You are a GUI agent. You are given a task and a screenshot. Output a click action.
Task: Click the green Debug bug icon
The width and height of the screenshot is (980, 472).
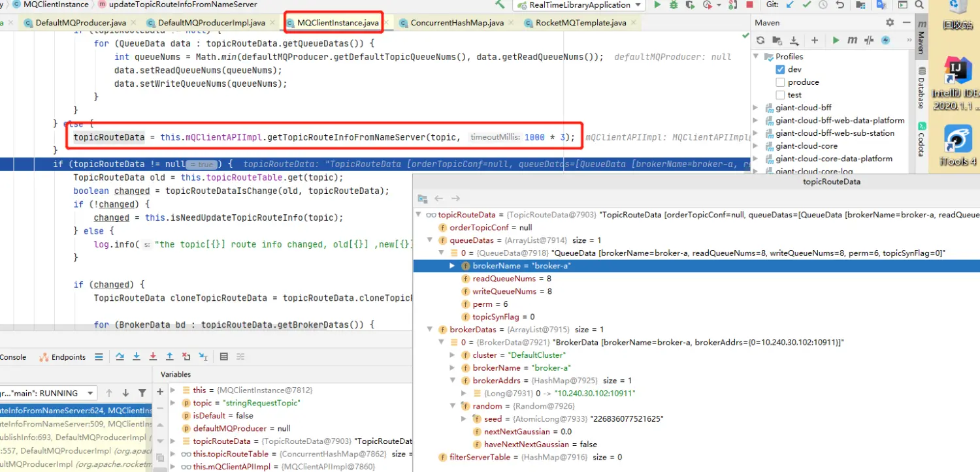click(x=674, y=5)
